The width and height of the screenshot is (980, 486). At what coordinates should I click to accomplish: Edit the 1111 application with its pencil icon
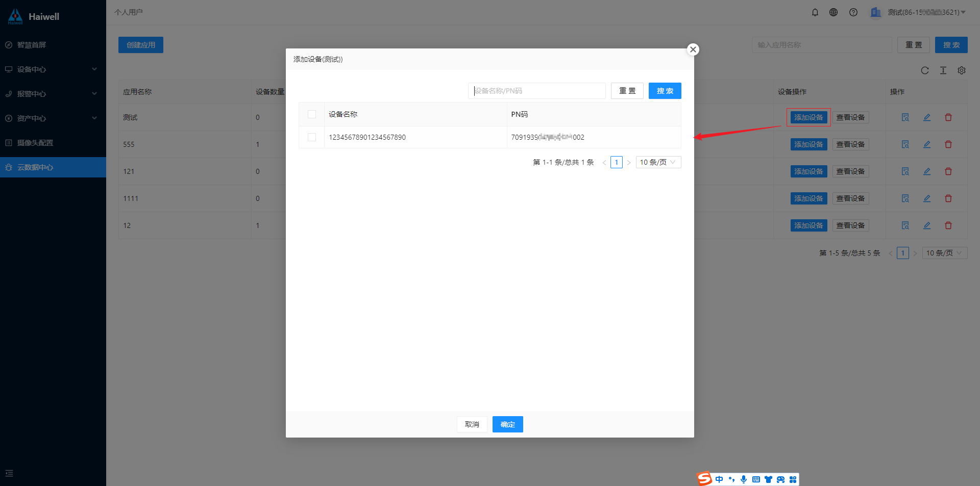(x=927, y=198)
